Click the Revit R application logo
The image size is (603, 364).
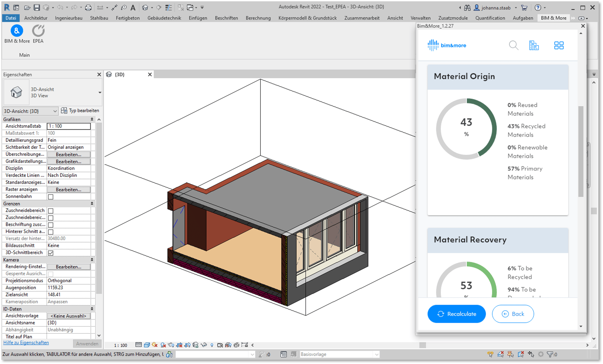click(7, 8)
